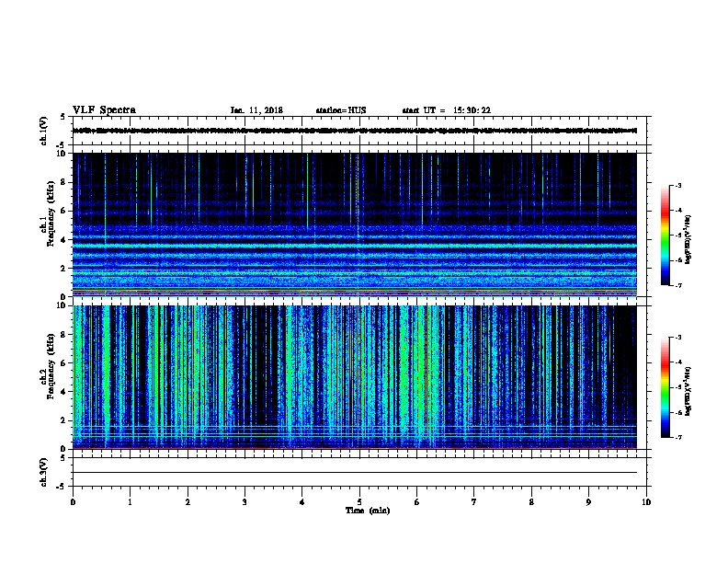The width and height of the screenshot is (728, 563).
Task: Click inside the ch.1 frequency spectrogram
Action: click(x=355, y=224)
